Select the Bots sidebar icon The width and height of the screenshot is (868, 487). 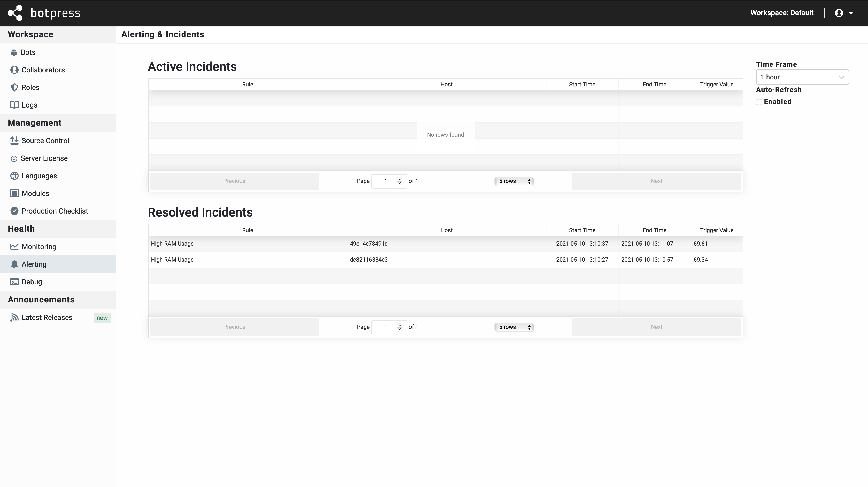point(14,52)
